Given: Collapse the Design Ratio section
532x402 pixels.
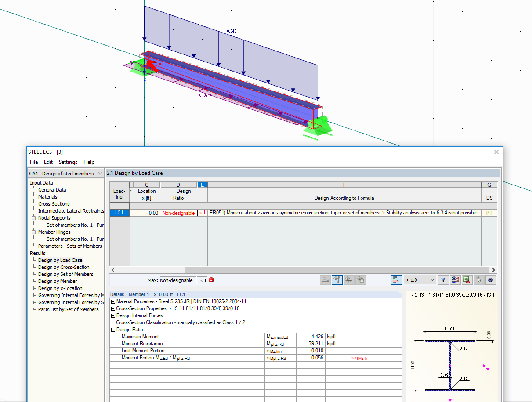Looking at the screenshot, I should click(113, 330).
